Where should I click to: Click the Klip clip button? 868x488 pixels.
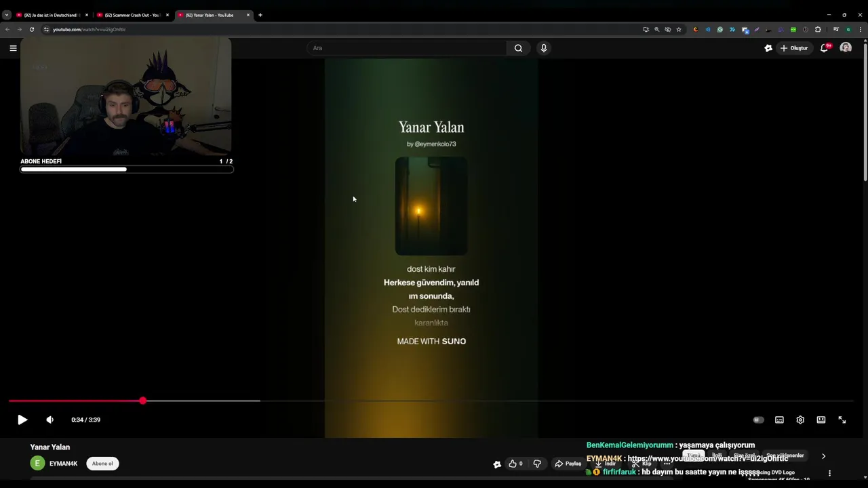(x=642, y=464)
